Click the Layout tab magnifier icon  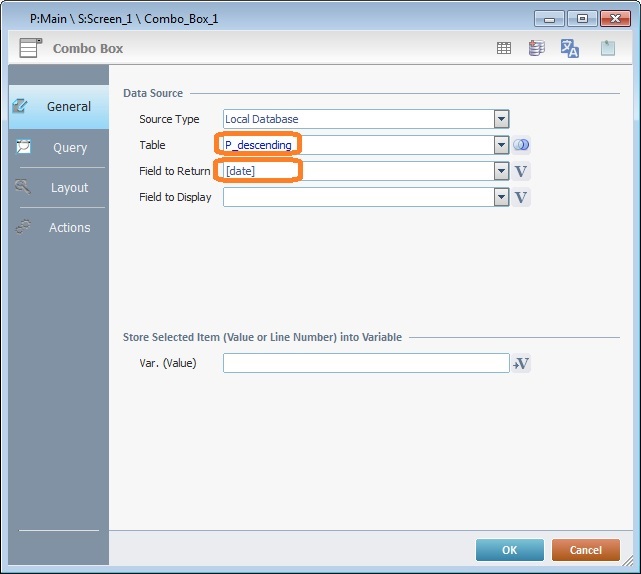click(23, 186)
